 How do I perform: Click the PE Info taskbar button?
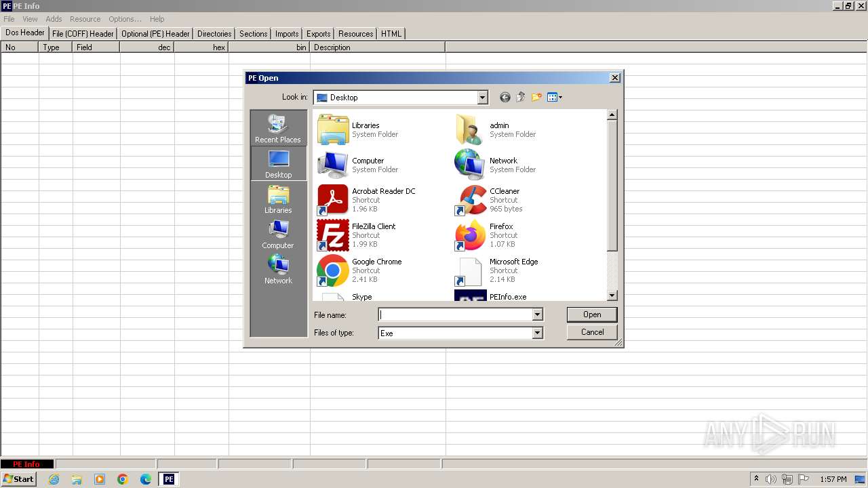tap(169, 479)
